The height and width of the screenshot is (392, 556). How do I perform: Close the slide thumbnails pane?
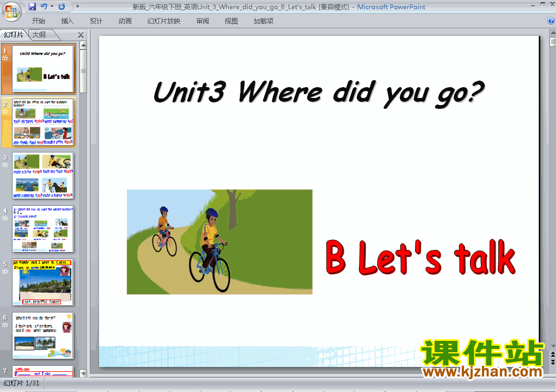point(81,35)
